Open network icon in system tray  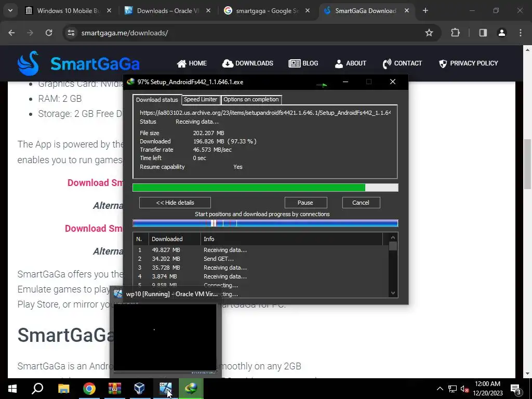[453, 389]
